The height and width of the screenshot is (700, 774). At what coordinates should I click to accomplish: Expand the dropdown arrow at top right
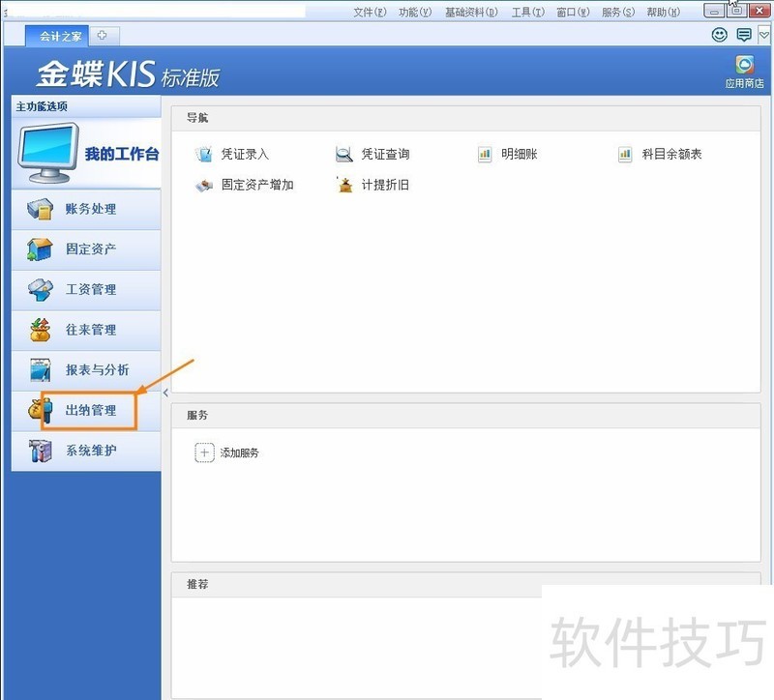(x=764, y=35)
